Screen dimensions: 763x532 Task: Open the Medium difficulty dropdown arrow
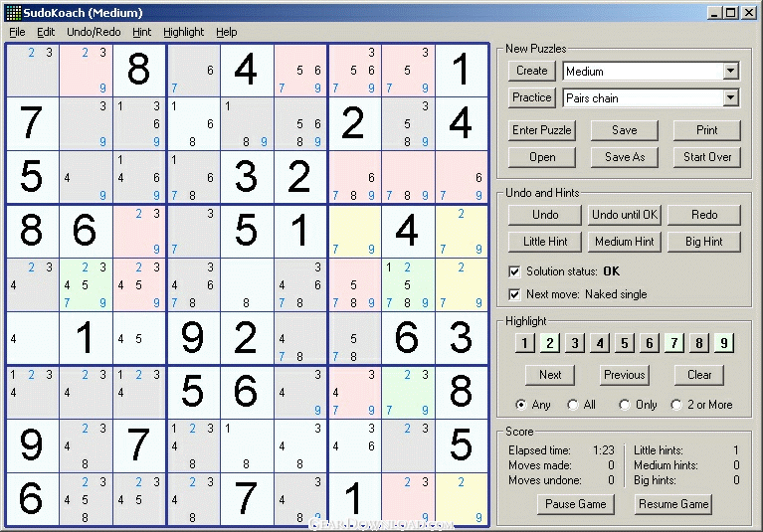730,71
